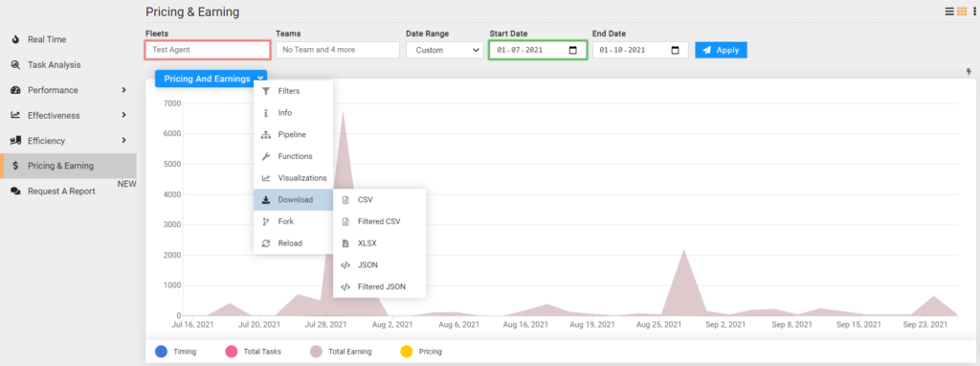Toggle the Total Tasks series in legend
980x366 pixels.
click(253, 352)
